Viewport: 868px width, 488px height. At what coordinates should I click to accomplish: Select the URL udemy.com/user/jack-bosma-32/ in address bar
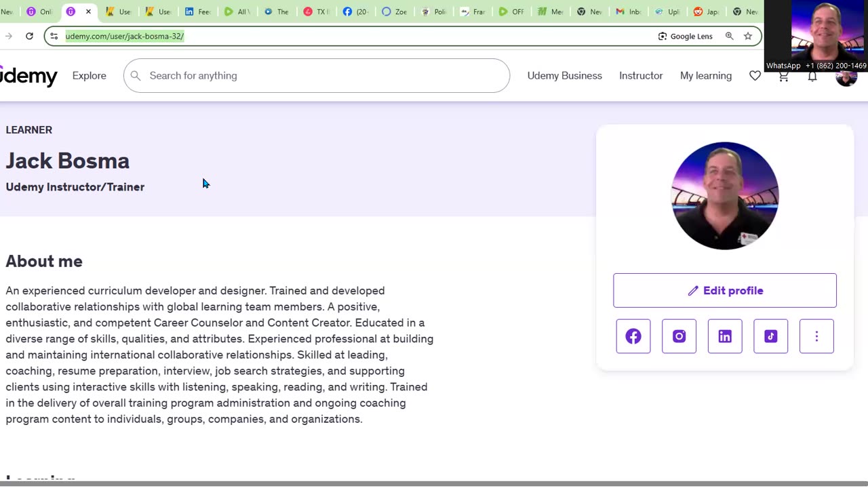click(125, 36)
